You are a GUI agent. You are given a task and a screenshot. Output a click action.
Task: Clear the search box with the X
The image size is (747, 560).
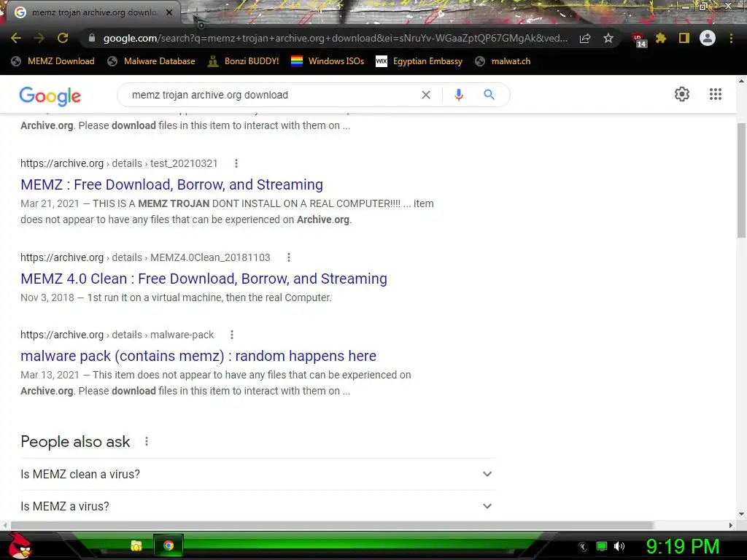[x=426, y=95]
